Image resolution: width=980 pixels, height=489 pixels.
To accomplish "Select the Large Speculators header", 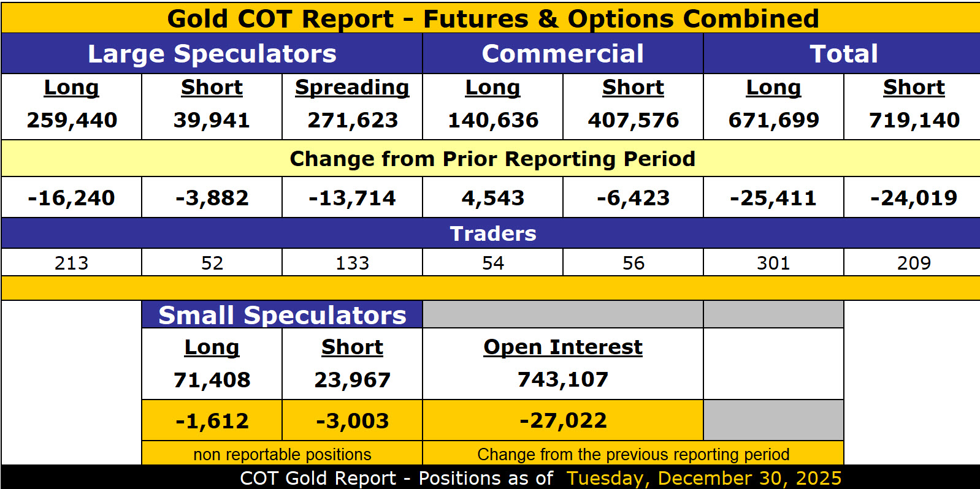I will (212, 54).
